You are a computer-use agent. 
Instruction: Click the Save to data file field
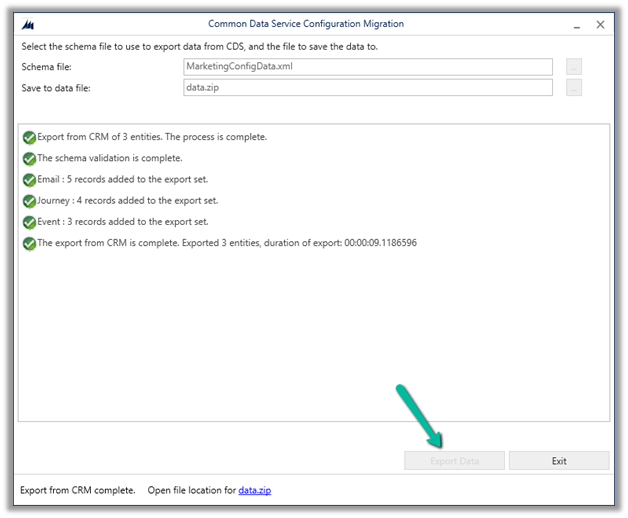(366, 88)
